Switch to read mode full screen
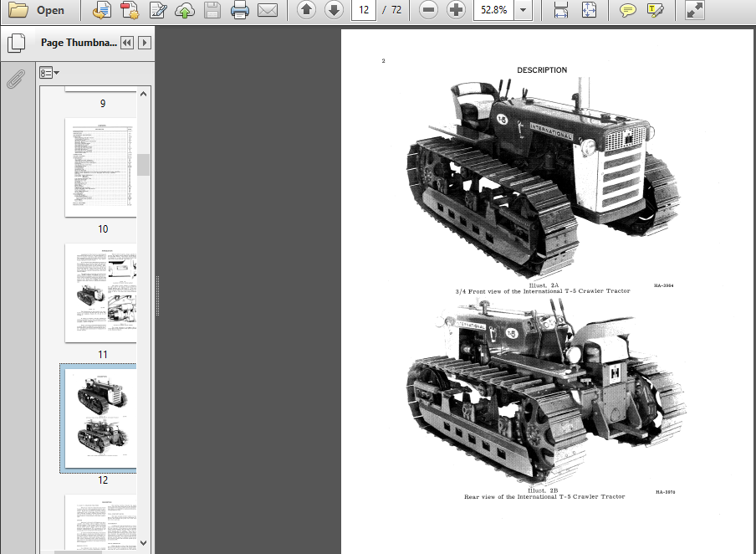The width and height of the screenshot is (756, 554). [x=695, y=10]
